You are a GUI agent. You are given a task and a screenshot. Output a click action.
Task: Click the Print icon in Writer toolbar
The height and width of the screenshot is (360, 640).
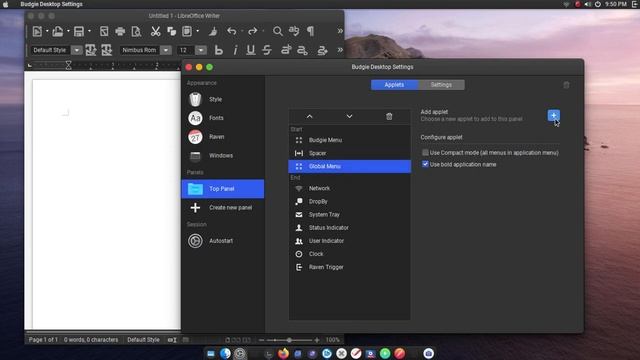click(120, 31)
